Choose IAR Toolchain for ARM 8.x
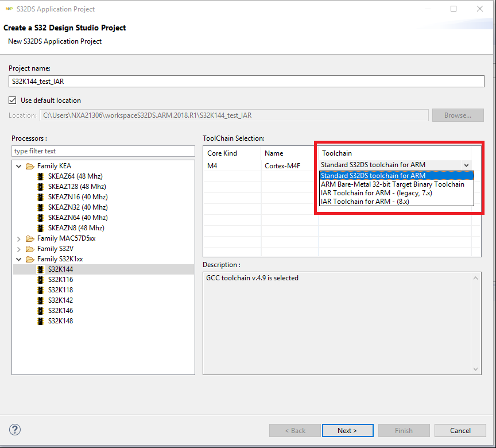The width and height of the screenshot is (496, 448). pos(396,202)
